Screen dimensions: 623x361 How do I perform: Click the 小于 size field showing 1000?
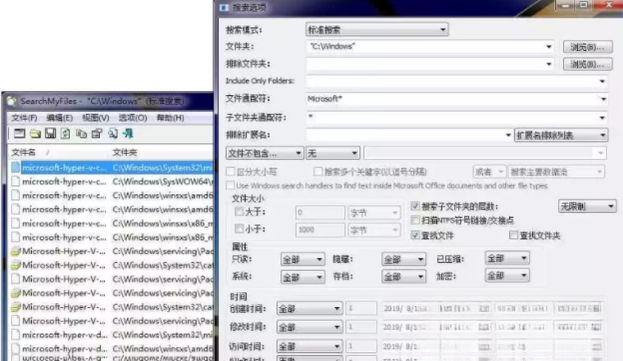(x=320, y=230)
